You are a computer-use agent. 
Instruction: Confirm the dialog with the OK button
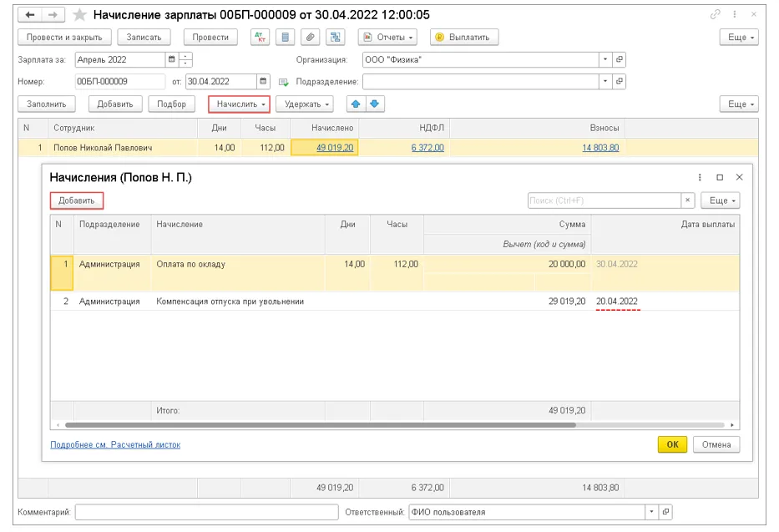click(x=672, y=445)
